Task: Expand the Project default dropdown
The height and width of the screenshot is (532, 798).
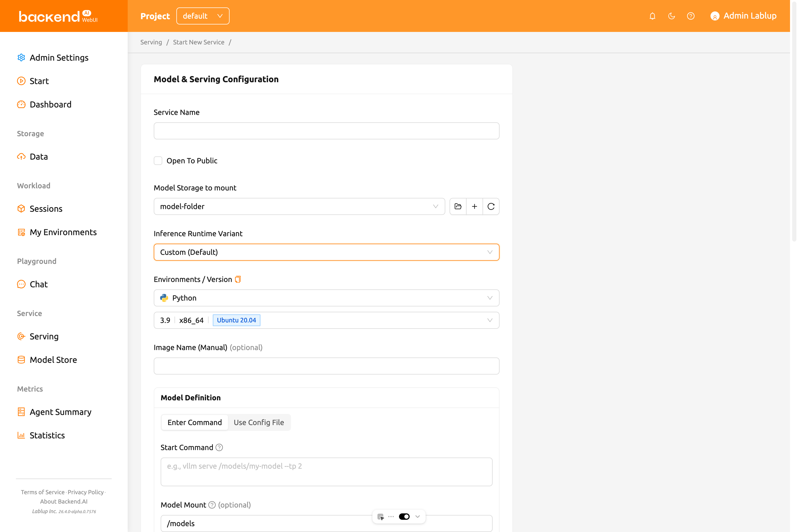Action: pyautogui.click(x=202, y=16)
